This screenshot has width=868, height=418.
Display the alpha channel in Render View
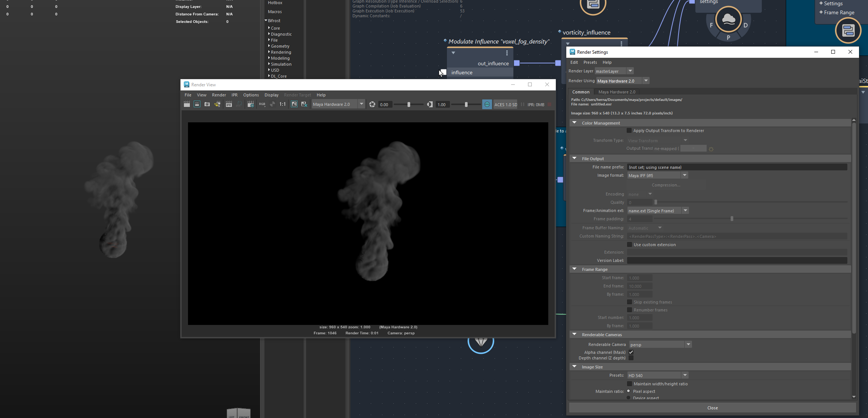[272, 104]
